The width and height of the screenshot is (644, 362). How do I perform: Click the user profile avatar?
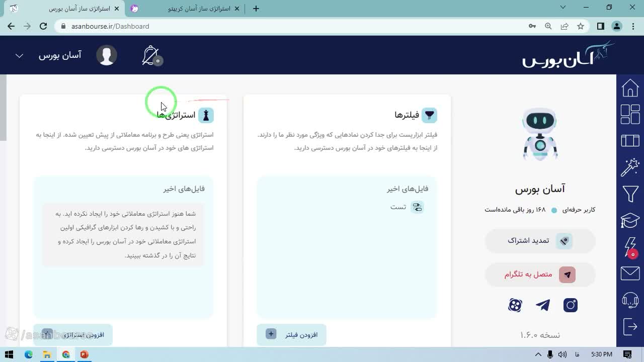point(107,55)
